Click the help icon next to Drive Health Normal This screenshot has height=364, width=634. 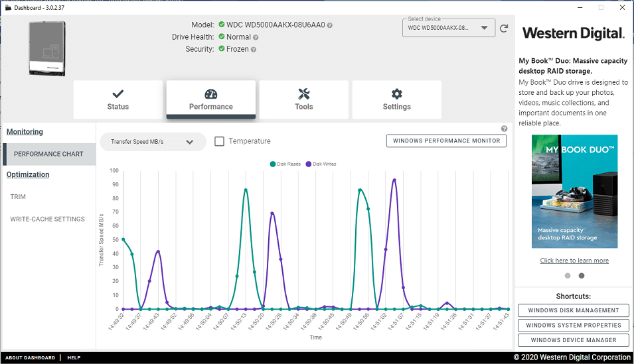pos(256,37)
